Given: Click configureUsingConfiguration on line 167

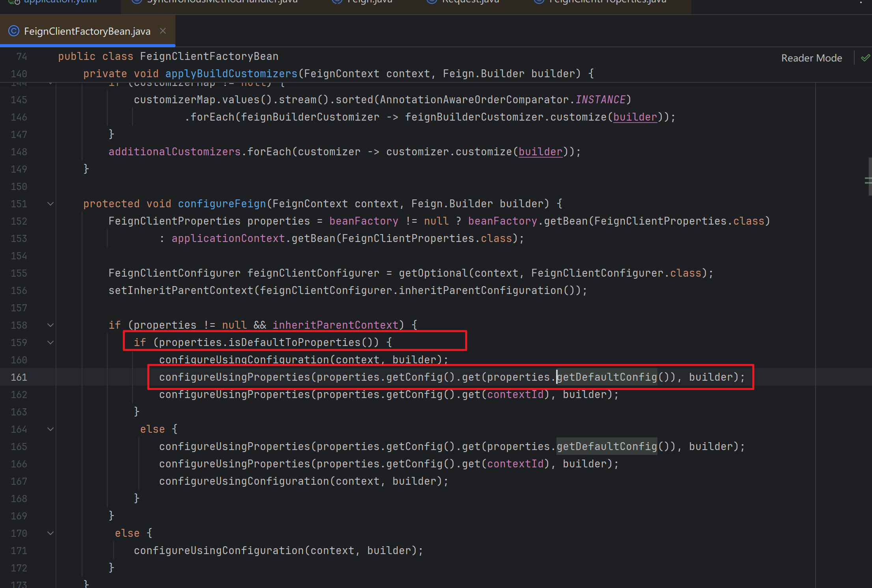Looking at the screenshot, I should tap(244, 481).
